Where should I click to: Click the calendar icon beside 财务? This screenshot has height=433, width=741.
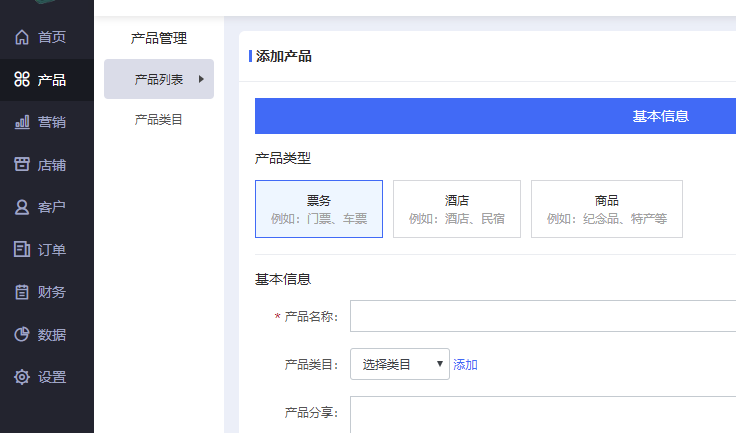click(22, 292)
